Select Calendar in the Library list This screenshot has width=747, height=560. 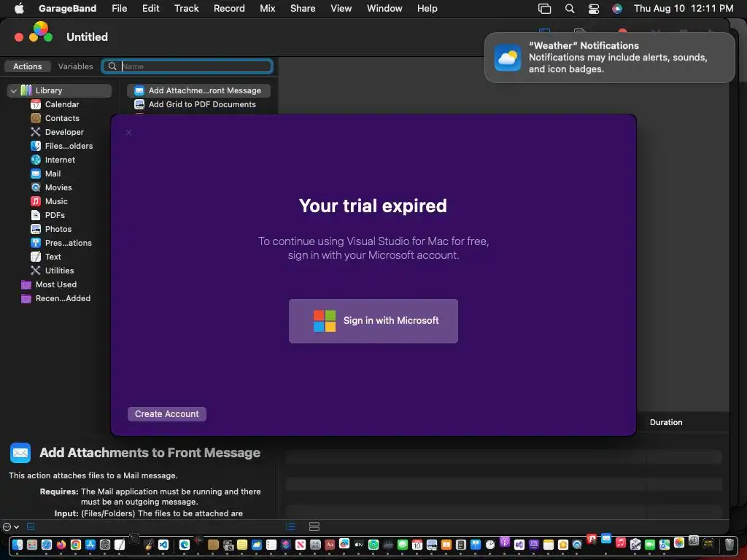click(x=62, y=104)
